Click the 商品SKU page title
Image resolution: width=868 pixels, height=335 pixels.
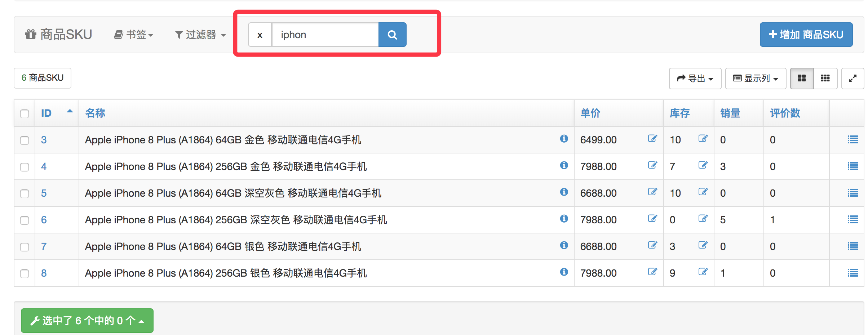[59, 35]
